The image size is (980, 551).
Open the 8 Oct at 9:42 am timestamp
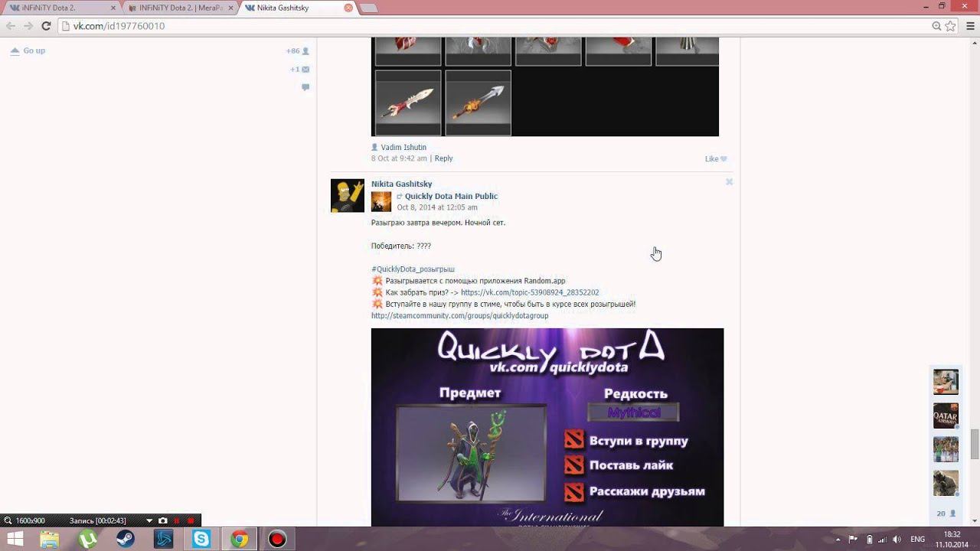pyautogui.click(x=399, y=158)
